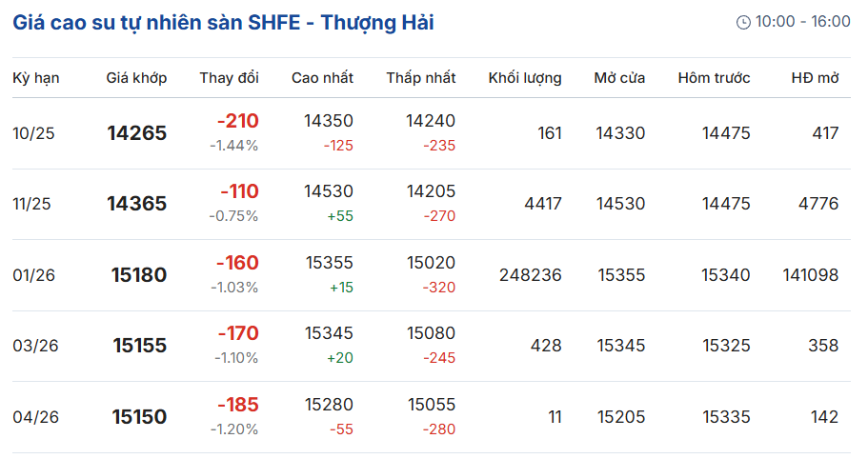Select the 01/26 contract row label
Screen dimensions: 868x459
click(34, 275)
